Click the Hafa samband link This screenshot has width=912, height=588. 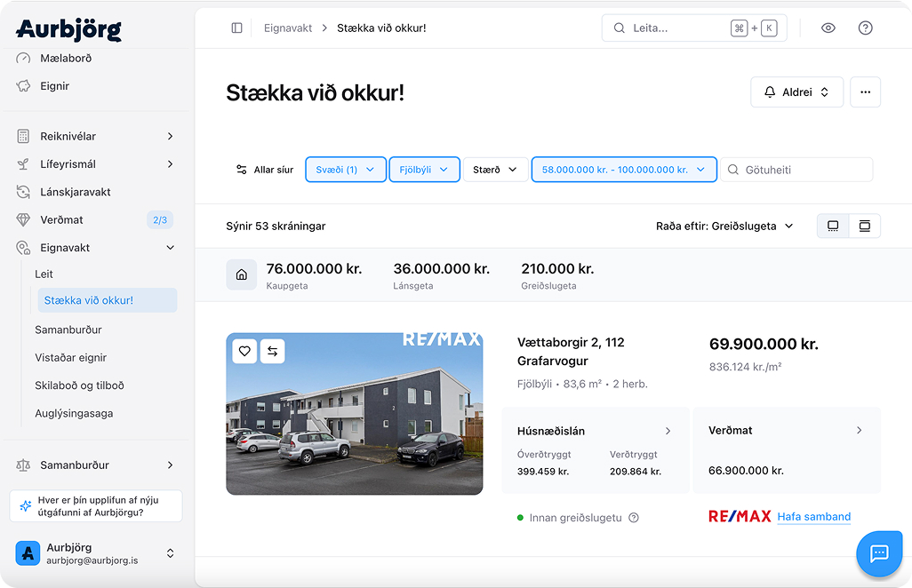pos(813,517)
